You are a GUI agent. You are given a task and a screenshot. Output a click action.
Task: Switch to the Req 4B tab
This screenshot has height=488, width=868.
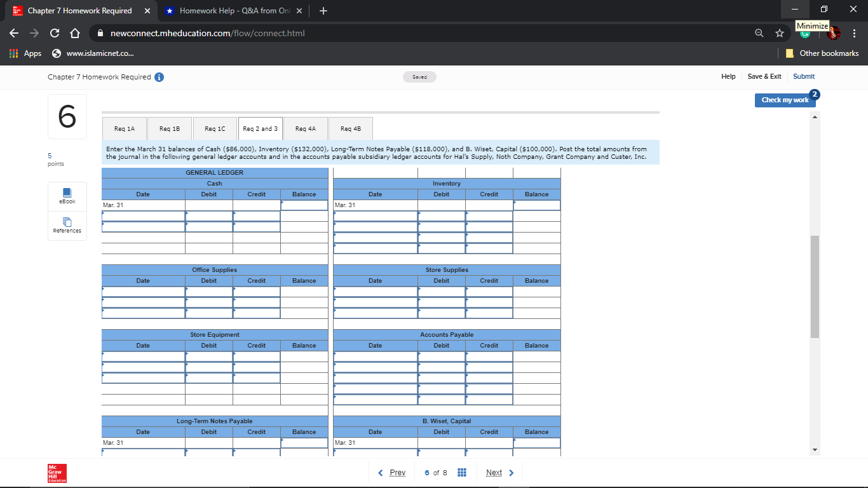(350, 128)
